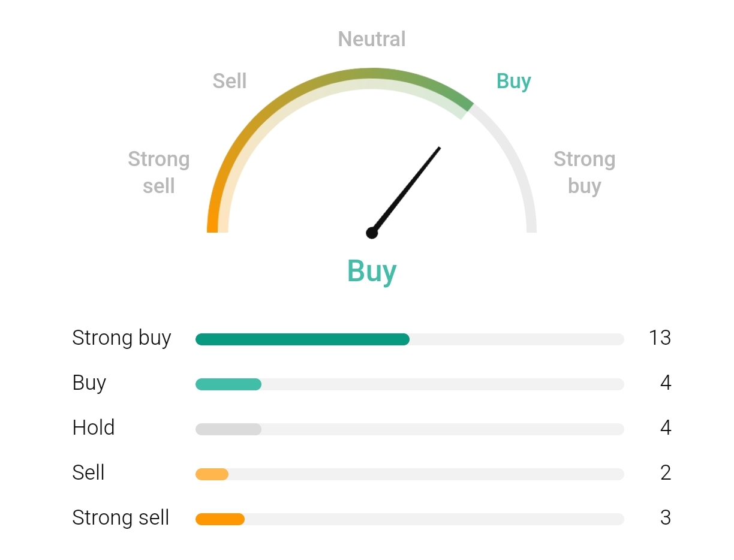Click the Strong buy row label
Viewport: 734px width, 560px height.
click(x=122, y=338)
